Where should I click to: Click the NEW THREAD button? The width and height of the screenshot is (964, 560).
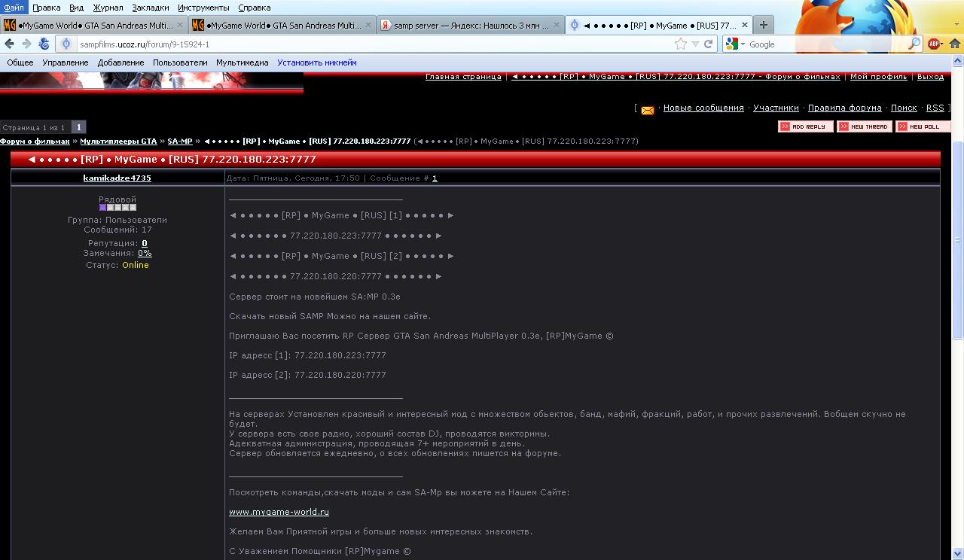pyautogui.click(x=864, y=126)
